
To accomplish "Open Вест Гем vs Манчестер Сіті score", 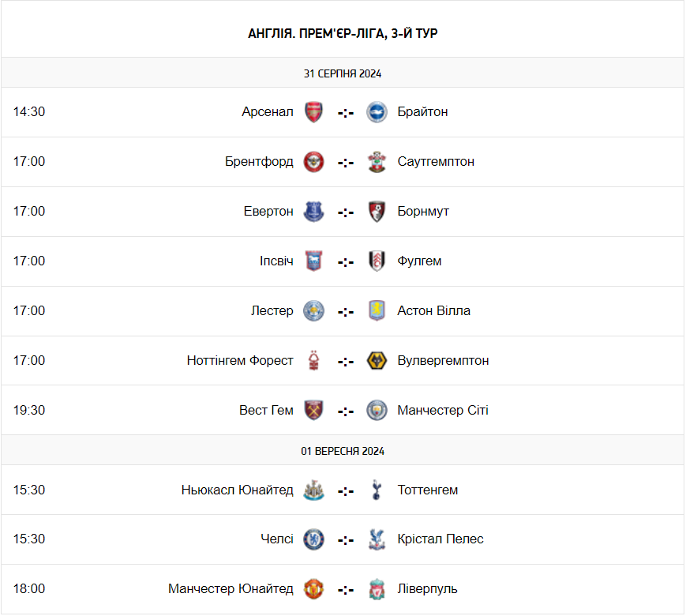I will coord(346,411).
